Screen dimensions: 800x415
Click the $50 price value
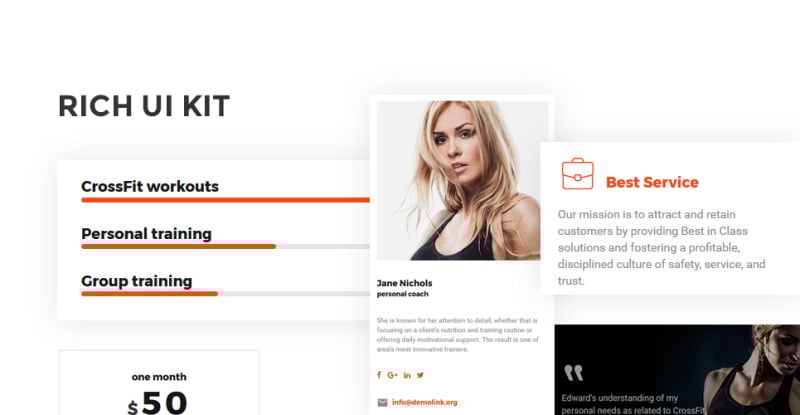click(x=158, y=403)
